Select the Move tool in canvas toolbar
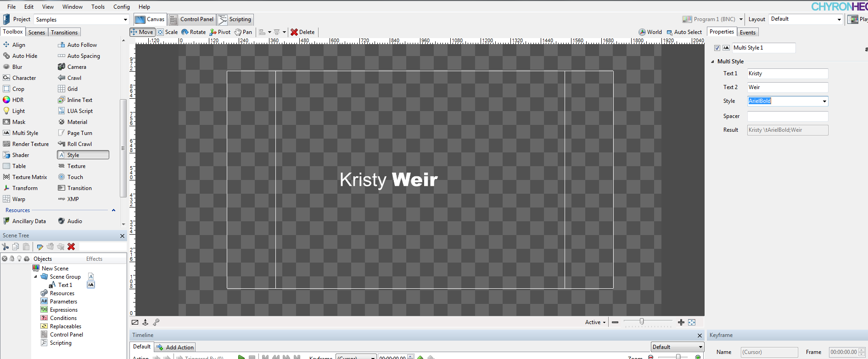The height and width of the screenshot is (359, 868). coord(142,32)
